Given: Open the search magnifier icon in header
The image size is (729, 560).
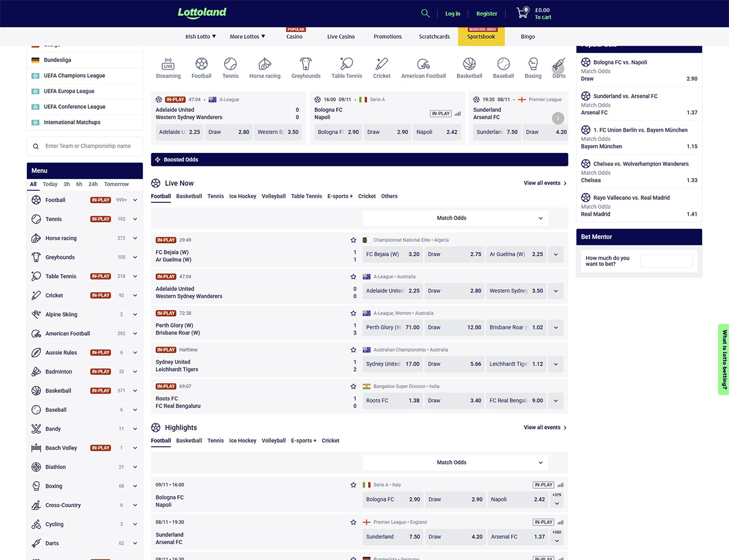Looking at the screenshot, I should [425, 13].
